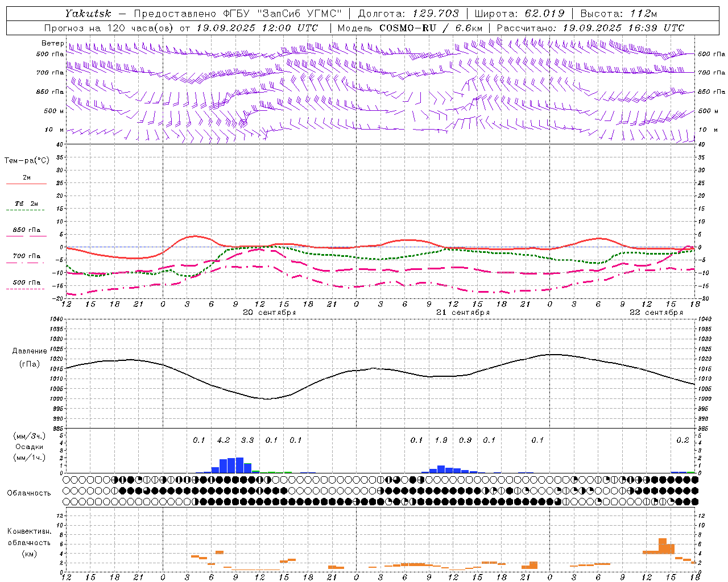The width and height of the screenshot is (728, 582).
Task: Click the forecast start "19.09.2025 12:00 UTC"
Action: point(258,28)
